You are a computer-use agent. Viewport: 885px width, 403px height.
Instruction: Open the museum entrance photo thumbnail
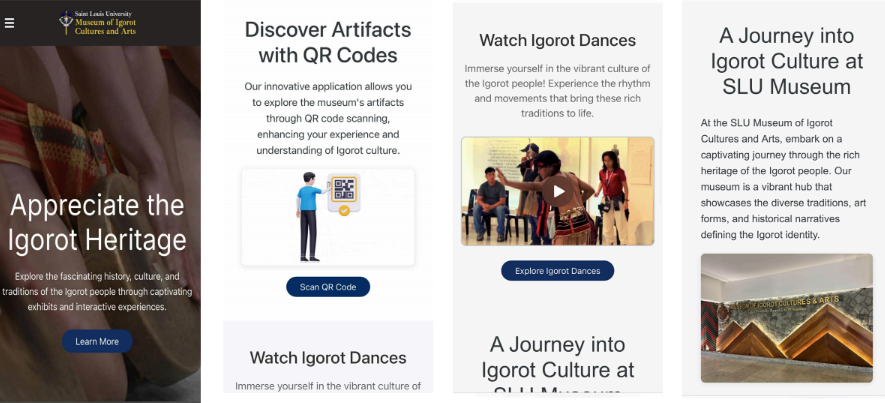point(786,318)
